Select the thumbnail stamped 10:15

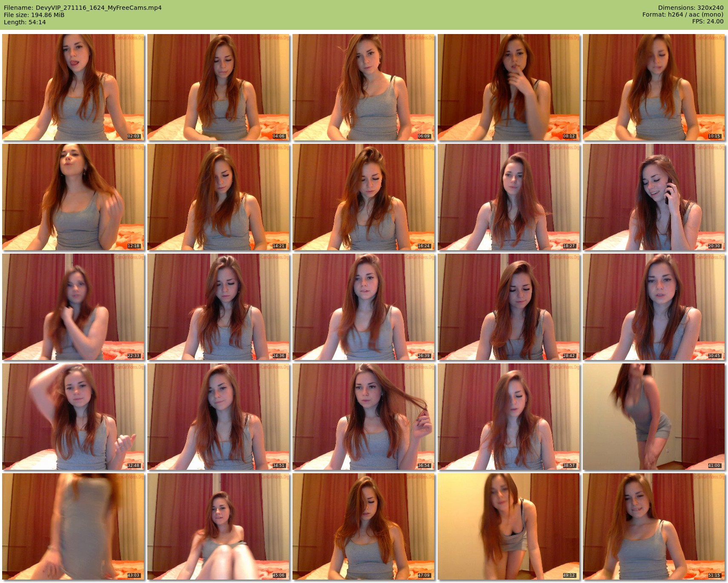coord(654,87)
